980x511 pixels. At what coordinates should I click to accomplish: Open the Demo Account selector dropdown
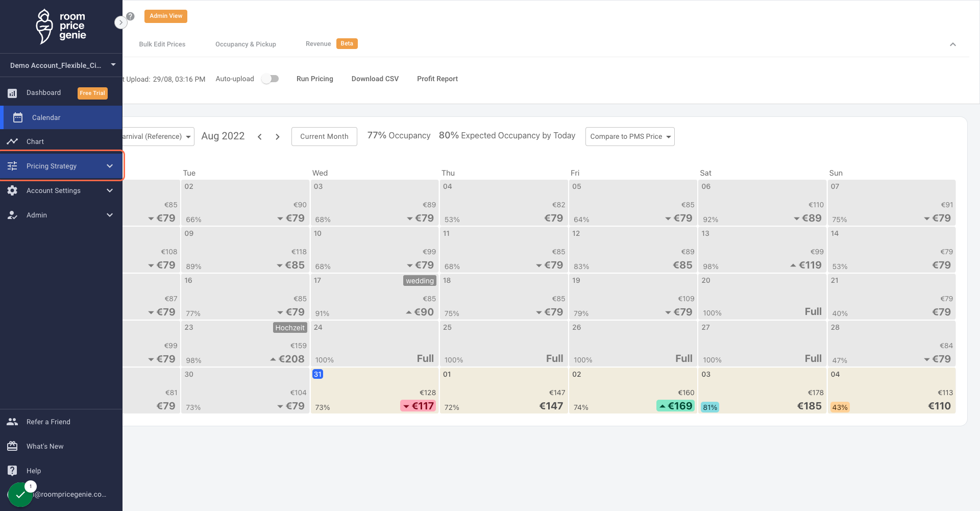point(61,65)
